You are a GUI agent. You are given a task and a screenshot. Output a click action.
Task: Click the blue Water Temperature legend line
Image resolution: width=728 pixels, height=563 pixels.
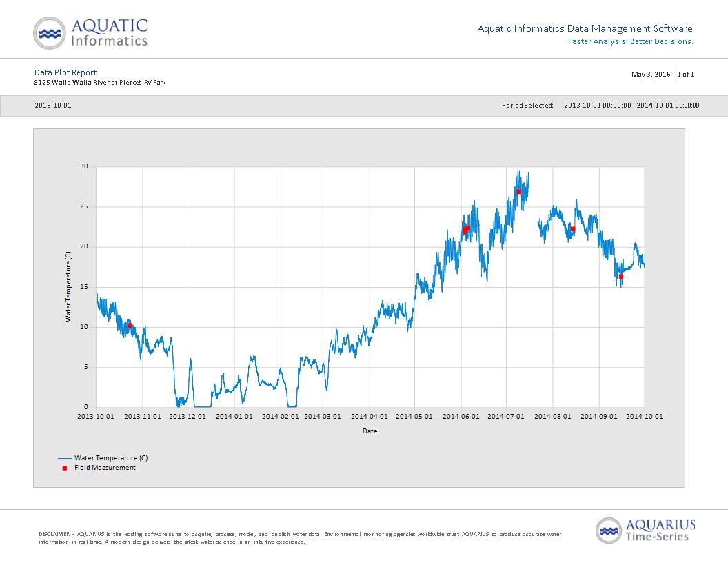point(65,458)
